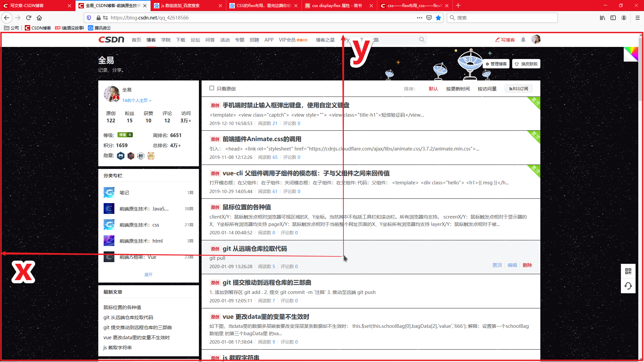Click the 换皮肤啦 button
The width and height of the screenshot is (644, 362).
click(x=526, y=64)
